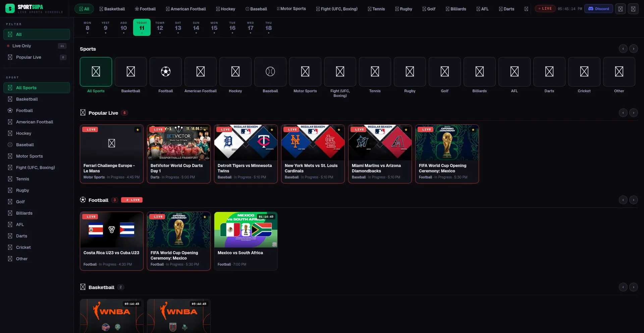Screen dimensions: 644x333
Task: Pick the Tennis tile in Sports row
Action: pos(375,72)
